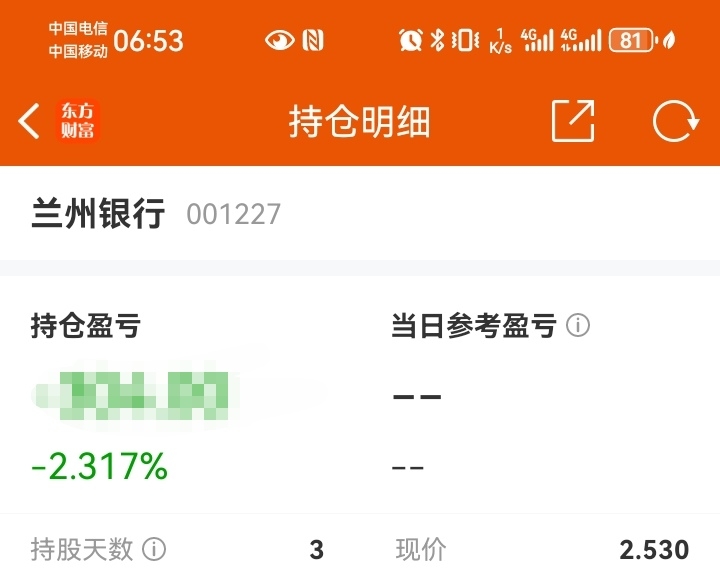Tap the battery level 81 indicator
This screenshot has height=572, width=720.
point(632,40)
